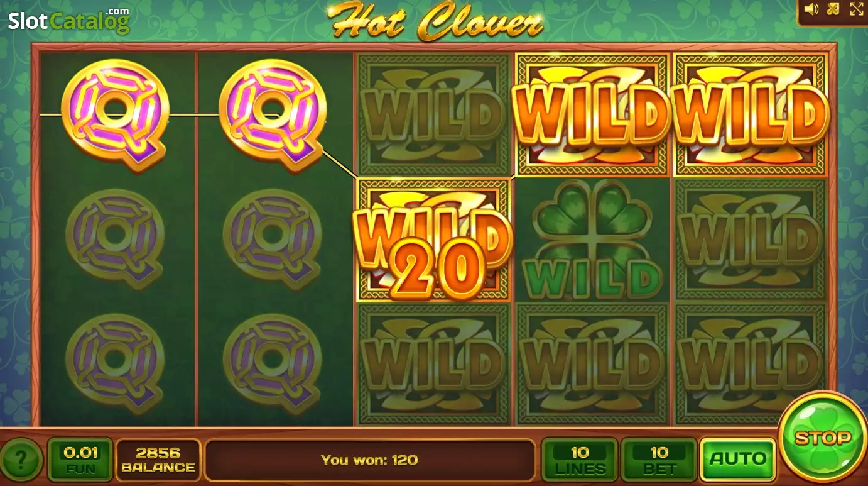Click the 2856 BALANCE display
The width and height of the screenshot is (868, 486).
point(158,460)
